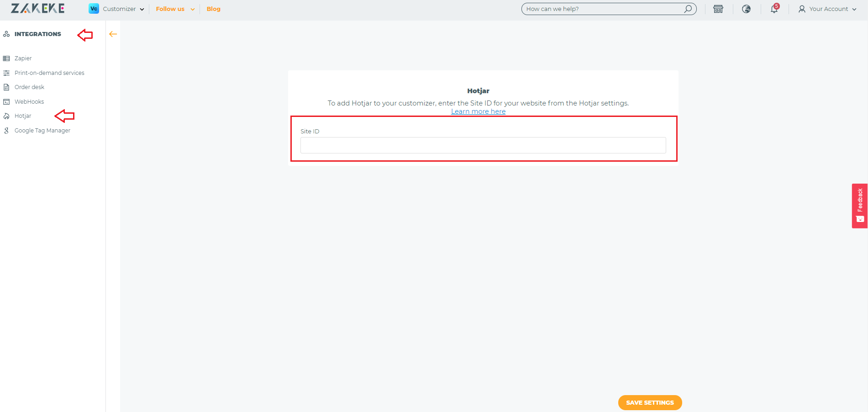Screen dimensions: 868x412
Task: Click the Google Tag Manager icon
Action: pyautogui.click(x=6, y=131)
